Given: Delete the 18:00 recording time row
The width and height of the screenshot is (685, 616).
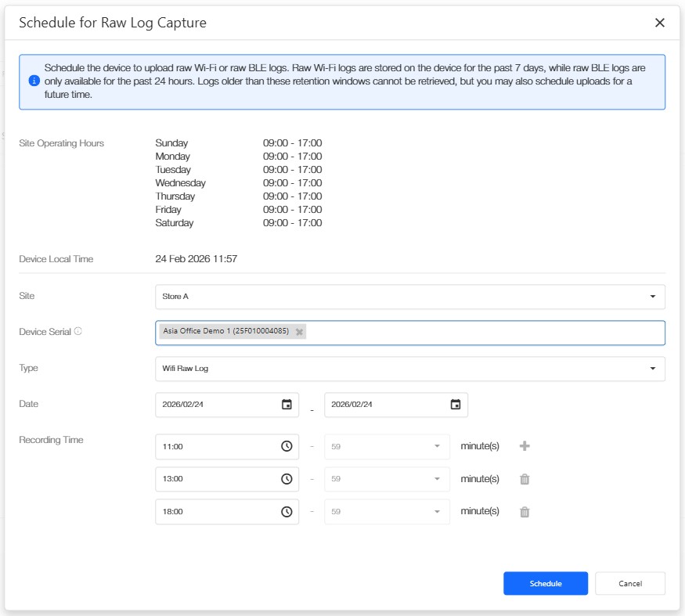Looking at the screenshot, I should [x=525, y=511].
